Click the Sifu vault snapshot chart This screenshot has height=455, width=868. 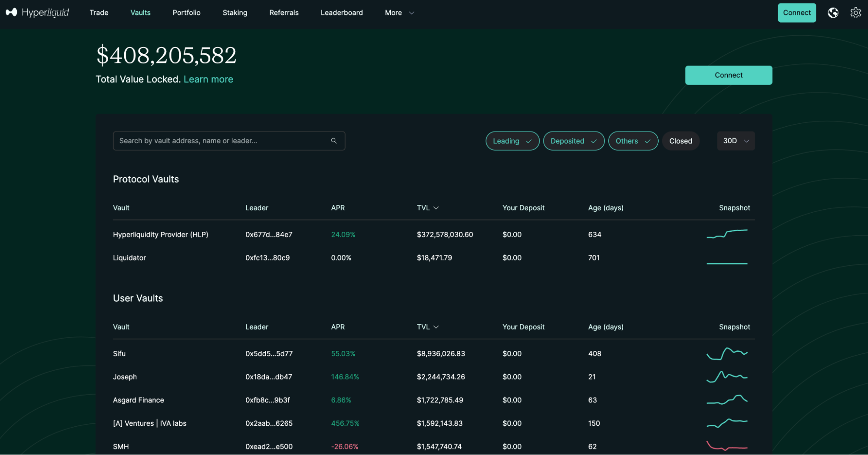pyautogui.click(x=727, y=353)
